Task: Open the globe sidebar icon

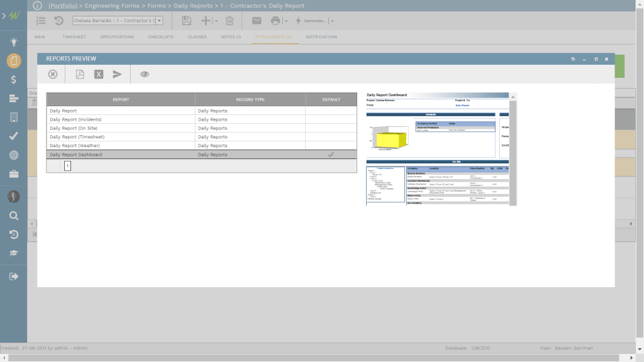Action: pos(14,155)
